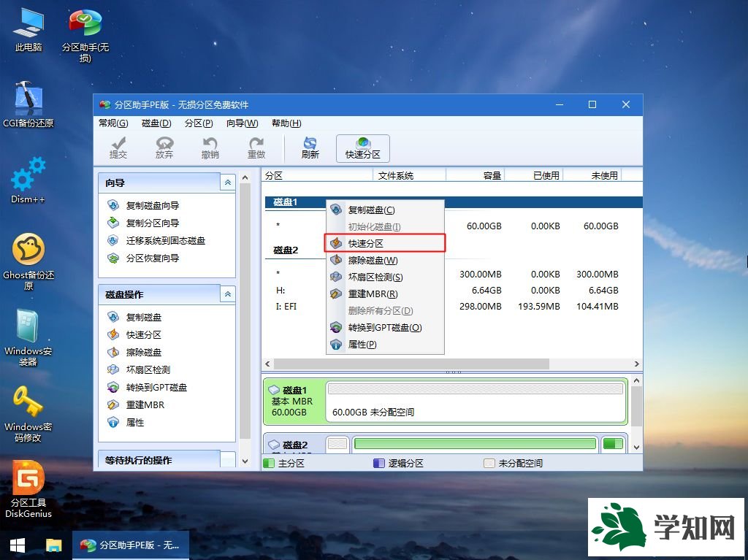Open 快速分区 from the toolbar

(362, 147)
